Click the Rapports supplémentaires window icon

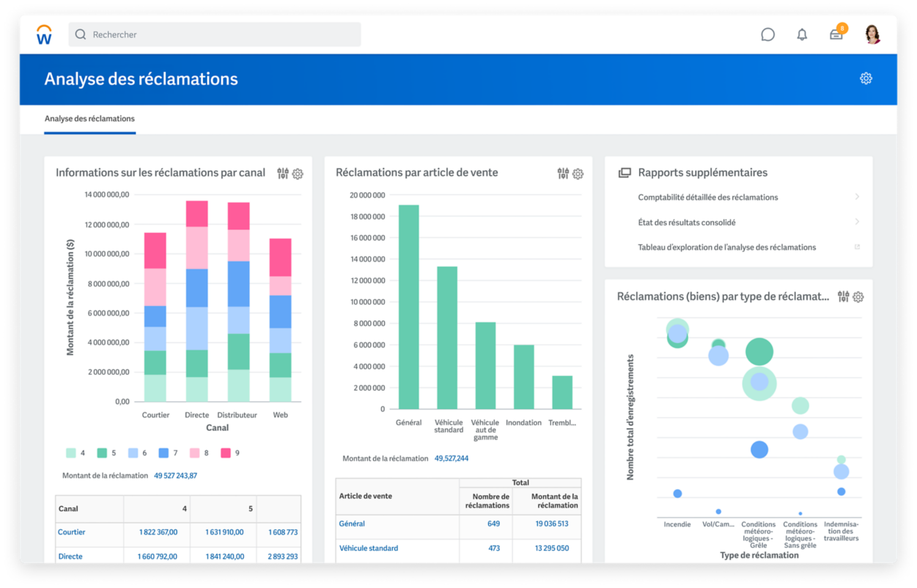pyautogui.click(x=625, y=173)
